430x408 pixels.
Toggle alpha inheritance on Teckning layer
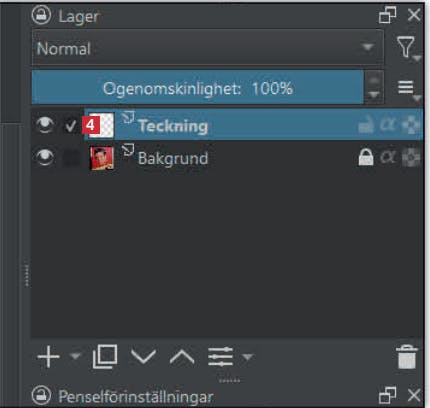387,125
